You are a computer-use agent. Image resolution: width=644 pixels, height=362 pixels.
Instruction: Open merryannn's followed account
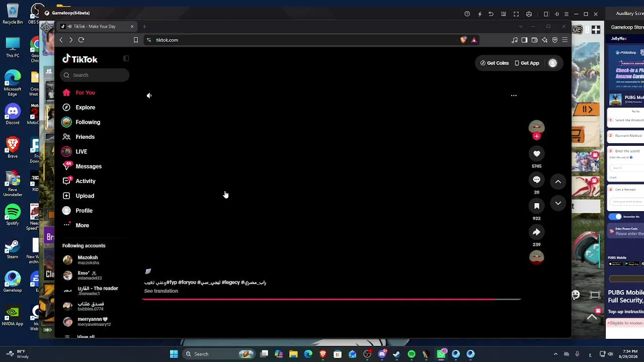(x=87, y=321)
